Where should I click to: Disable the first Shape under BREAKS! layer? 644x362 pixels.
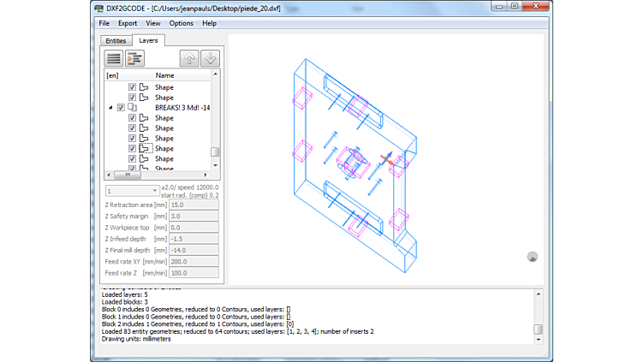[x=132, y=118]
